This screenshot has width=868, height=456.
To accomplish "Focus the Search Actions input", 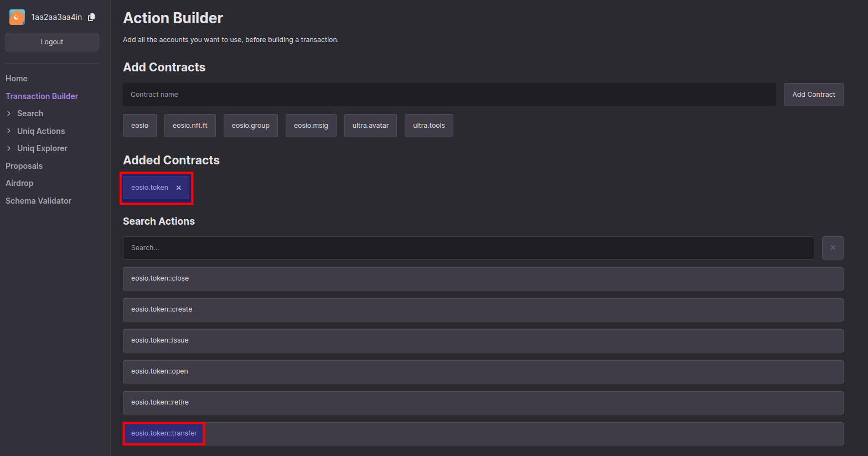I will click(x=468, y=248).
